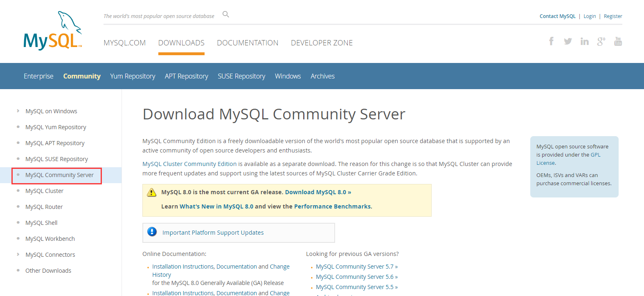Open Windows in blue bar

point(288,76)
